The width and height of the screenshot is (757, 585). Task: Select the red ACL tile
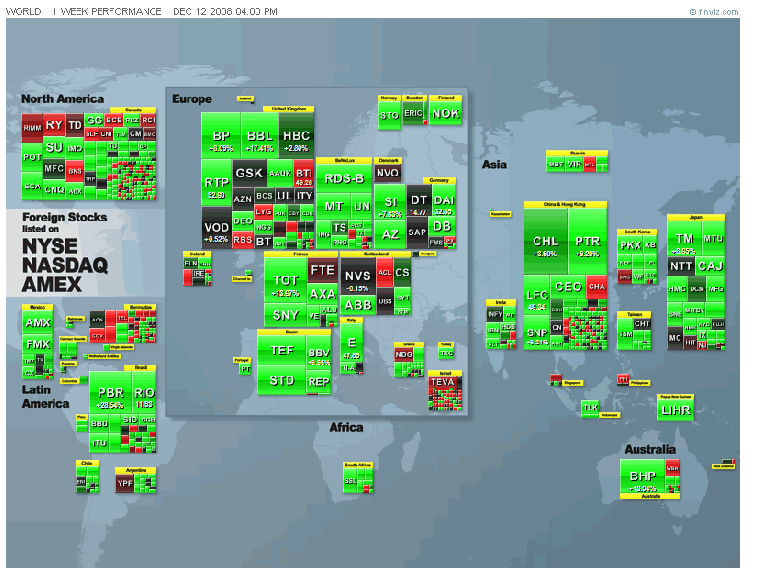[385, 272]
